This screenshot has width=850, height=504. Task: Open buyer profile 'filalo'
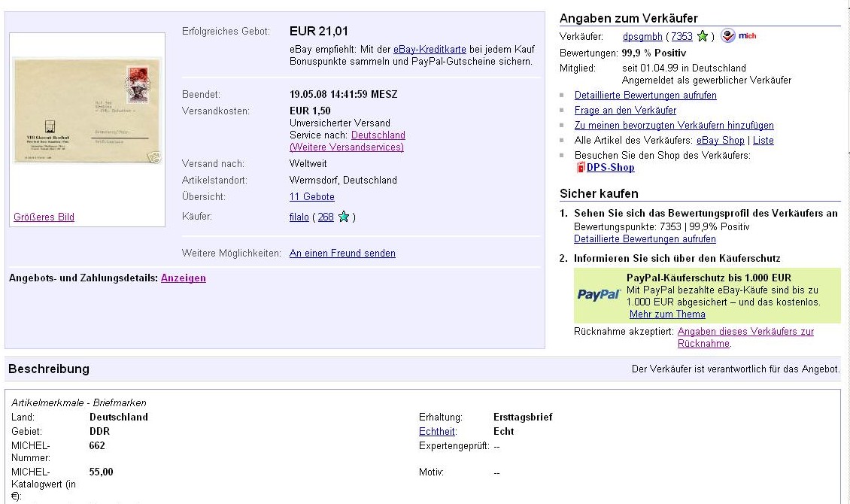pyautogui.click(x=299, y=217)
